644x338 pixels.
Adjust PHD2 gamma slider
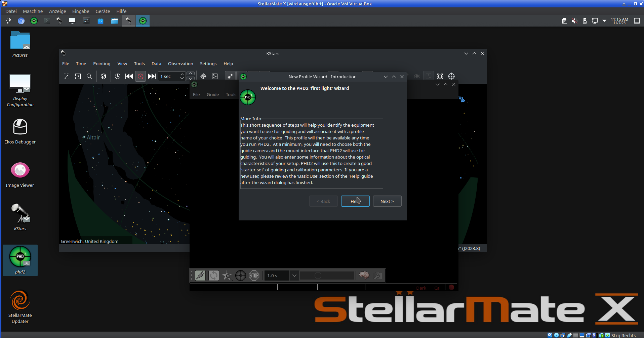coord(327,276)
